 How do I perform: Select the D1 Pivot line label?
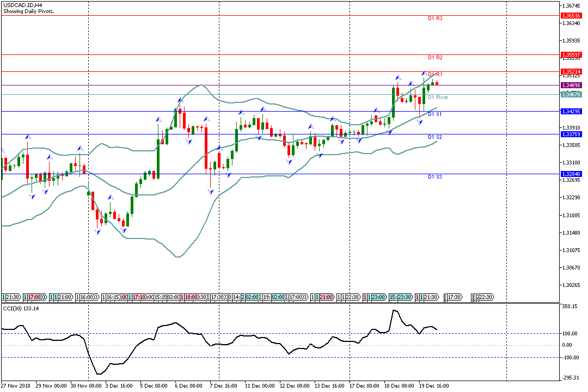click(x=437, y=97)
